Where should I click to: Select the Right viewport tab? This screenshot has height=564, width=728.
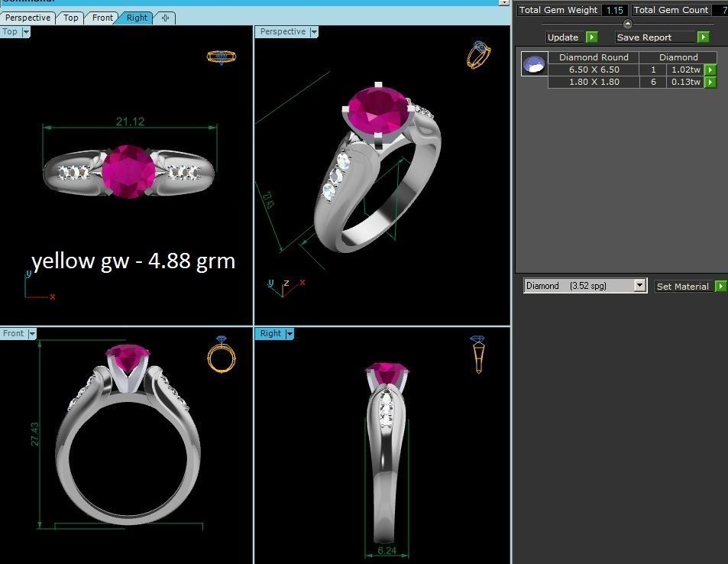137,18
